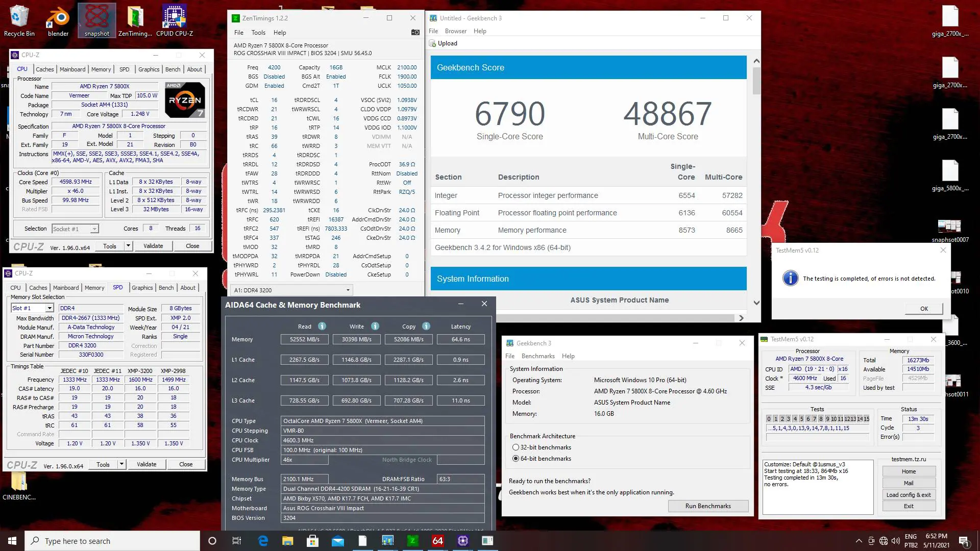980x551 pixels.
Task: Launch CPUID CPU-Z desktop shortcut
Action: point(175,20)
